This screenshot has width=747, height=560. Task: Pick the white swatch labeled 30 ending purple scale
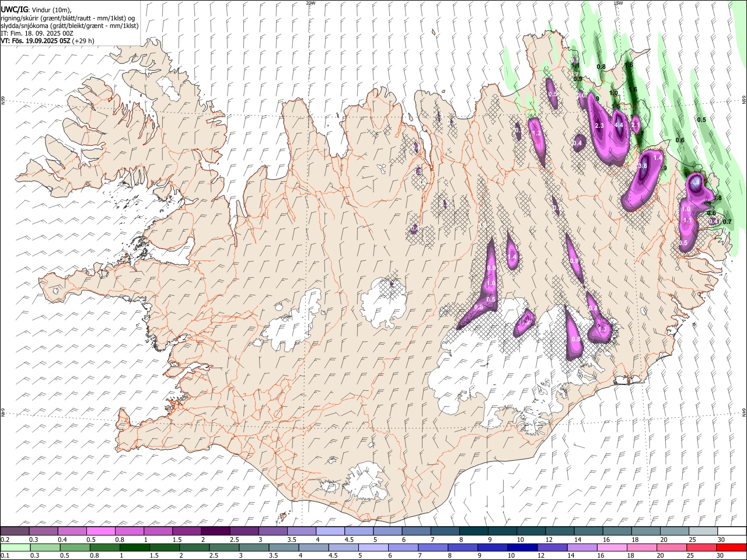click(x=732, y=531)
